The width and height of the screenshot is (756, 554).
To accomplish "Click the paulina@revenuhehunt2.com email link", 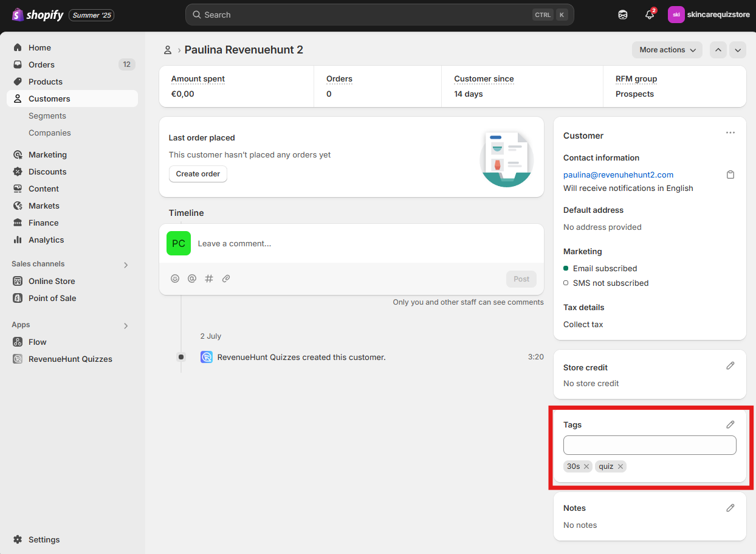I will pos(618,175).
